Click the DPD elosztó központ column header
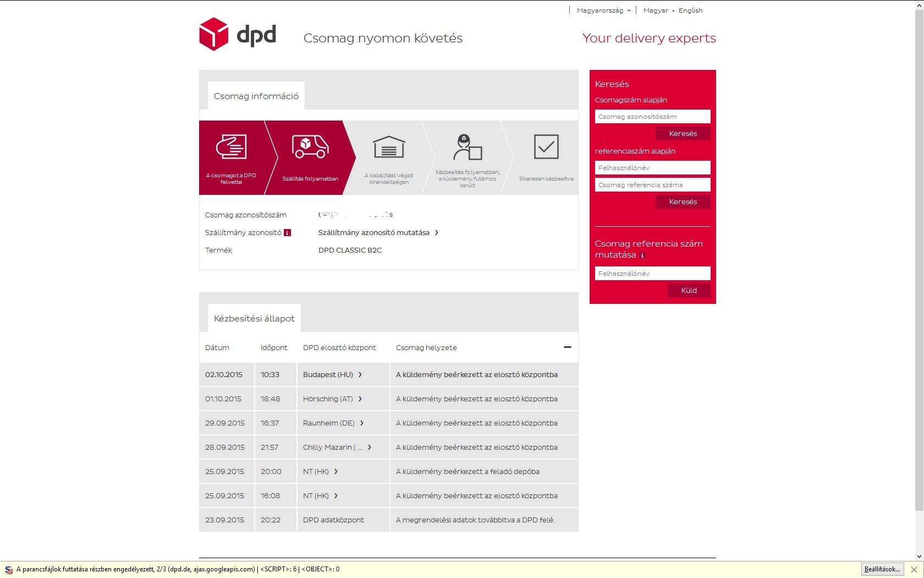Image resolution: width=924 pixels, height=578 pixels. click(x=339, y=348)
